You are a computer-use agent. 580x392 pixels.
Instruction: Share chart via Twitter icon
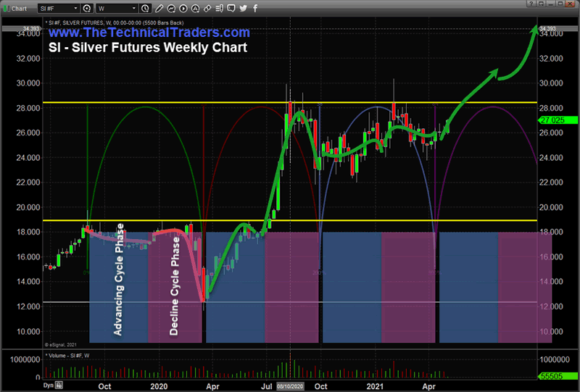(243, 9)
